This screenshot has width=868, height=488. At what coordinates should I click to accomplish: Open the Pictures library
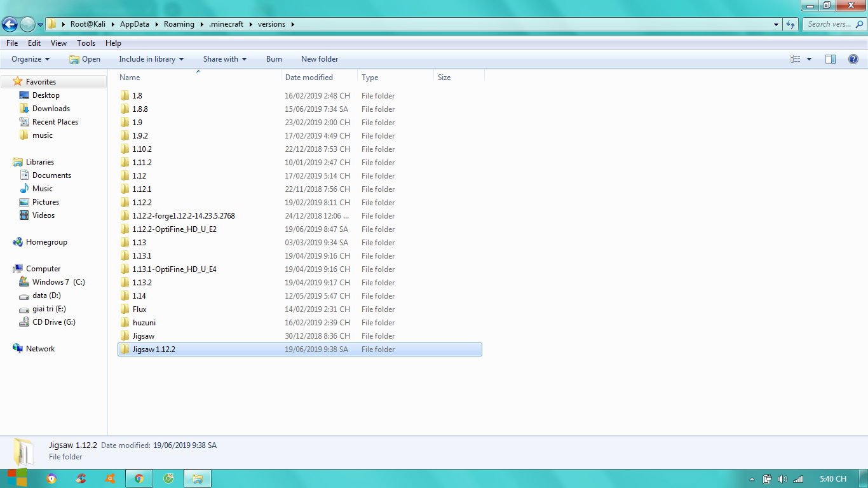(x=46, y=202)
